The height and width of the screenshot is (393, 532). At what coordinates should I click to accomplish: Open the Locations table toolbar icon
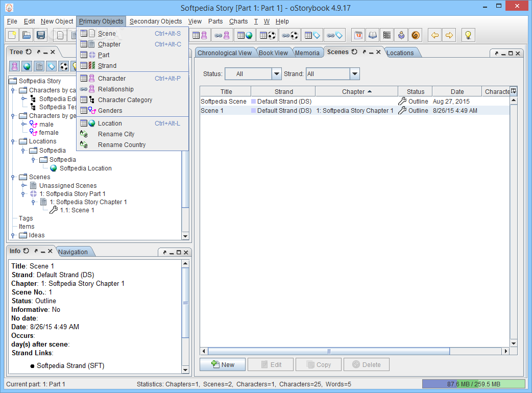pos(245,35)
